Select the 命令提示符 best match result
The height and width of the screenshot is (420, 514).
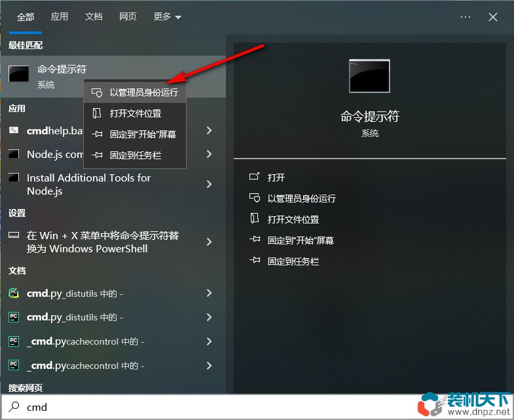pos(113,77)
